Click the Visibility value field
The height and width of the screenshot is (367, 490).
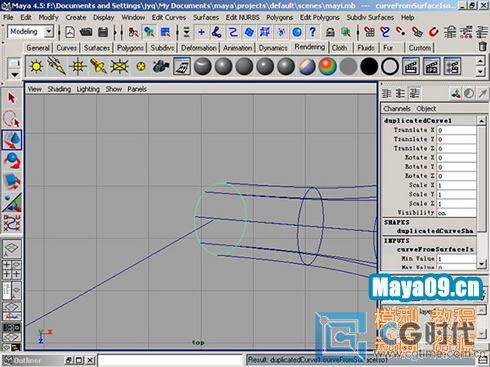click(x=457, y=213)
